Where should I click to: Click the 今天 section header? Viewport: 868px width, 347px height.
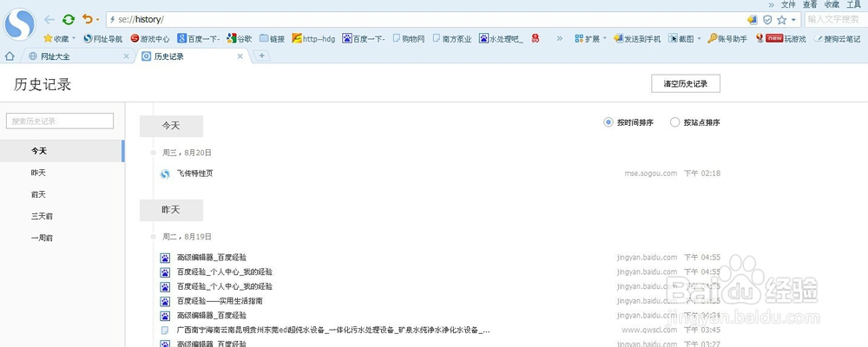click(x=171, y=126)
